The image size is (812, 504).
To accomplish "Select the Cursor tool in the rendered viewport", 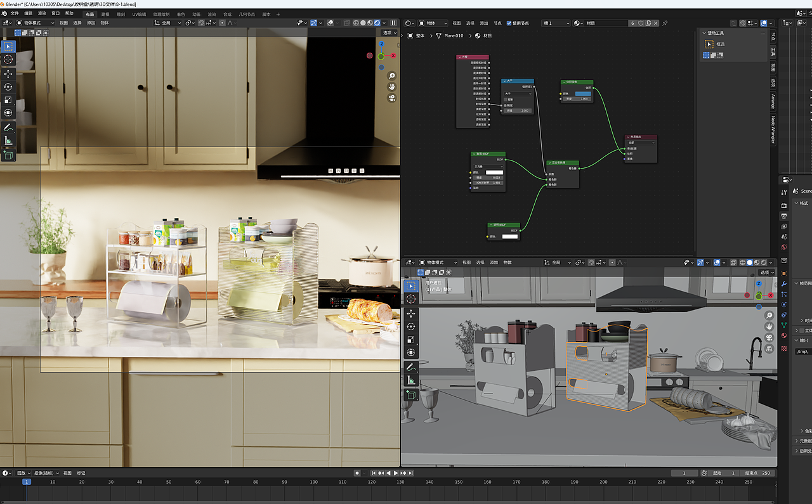I will 8,59.
